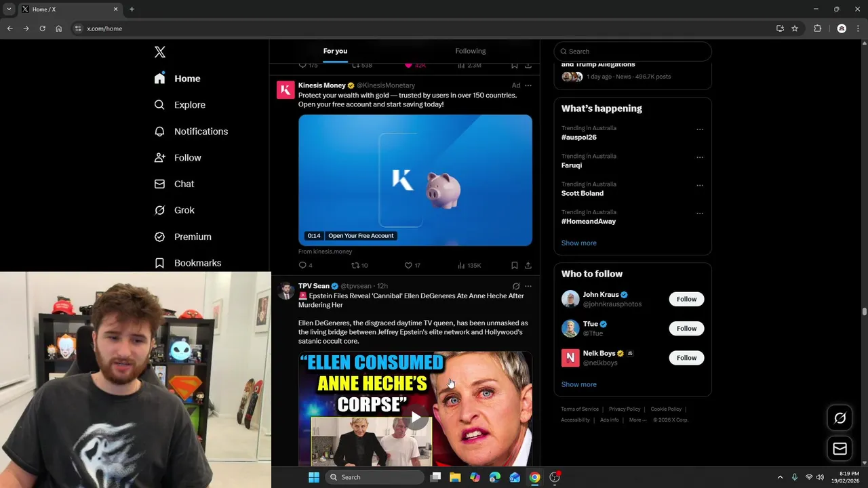Open Home in the sidebar
The width and height of the screenshot is (868, 488).
click(x=177, y=79)
